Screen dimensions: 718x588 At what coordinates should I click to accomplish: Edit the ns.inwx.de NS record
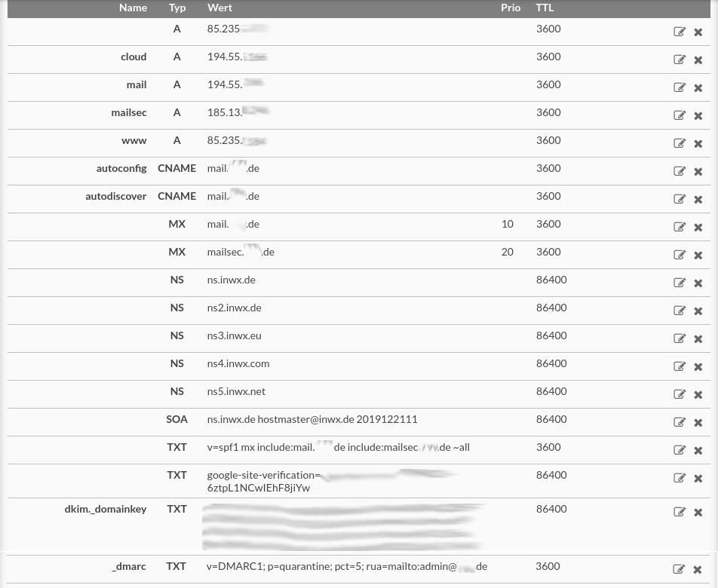680,283
